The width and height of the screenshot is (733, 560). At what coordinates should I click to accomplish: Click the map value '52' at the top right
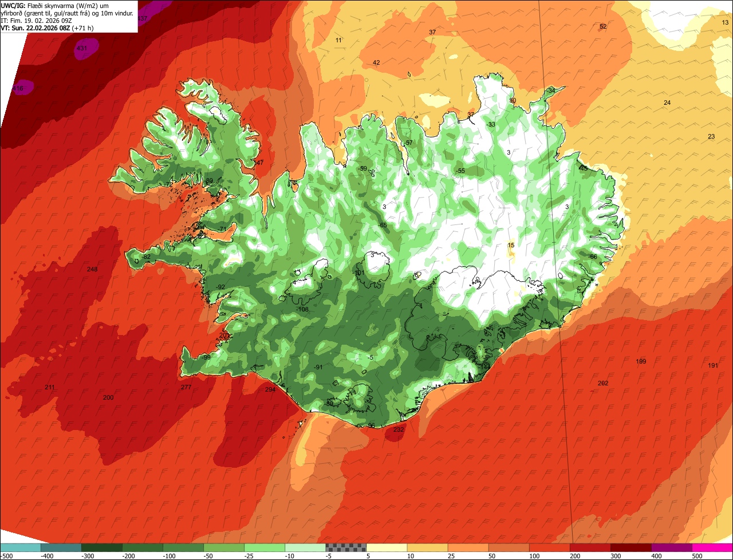click(603, 26)
